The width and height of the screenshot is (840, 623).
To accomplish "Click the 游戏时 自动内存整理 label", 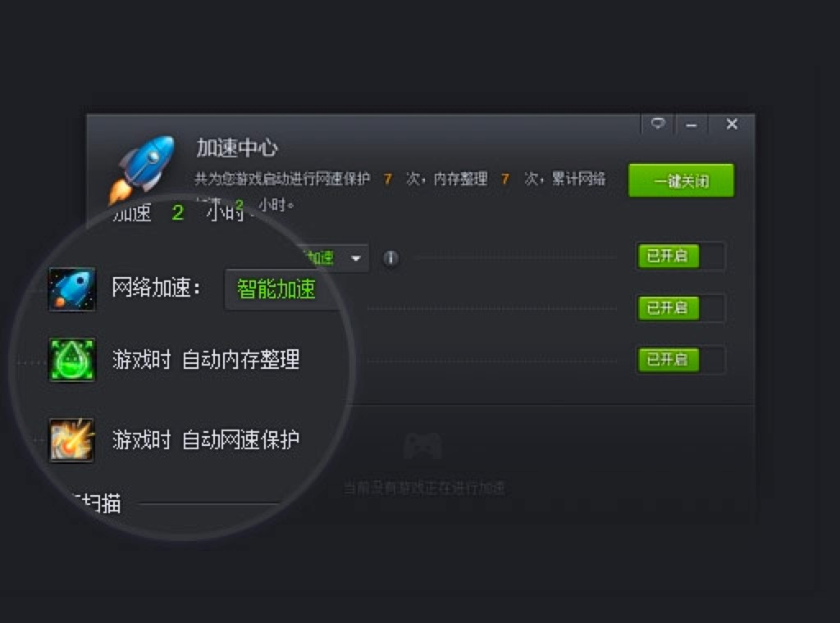I will tap(206, 359).
